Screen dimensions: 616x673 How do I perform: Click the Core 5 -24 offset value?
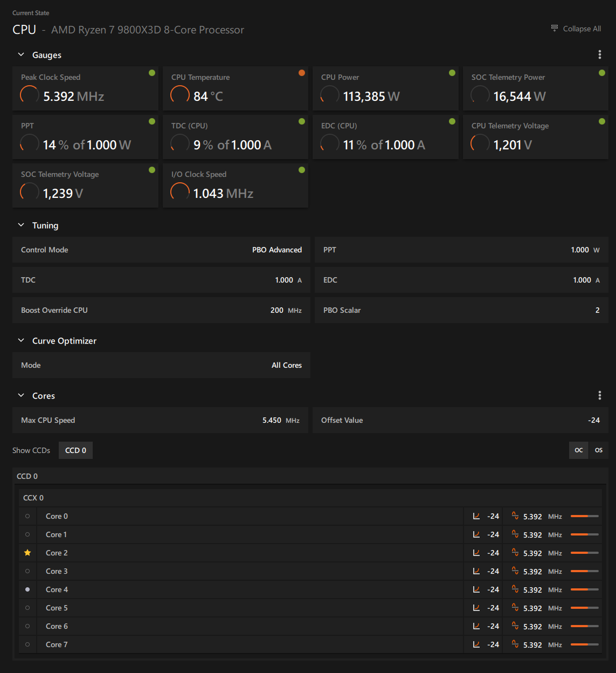(x=493, y=608)
